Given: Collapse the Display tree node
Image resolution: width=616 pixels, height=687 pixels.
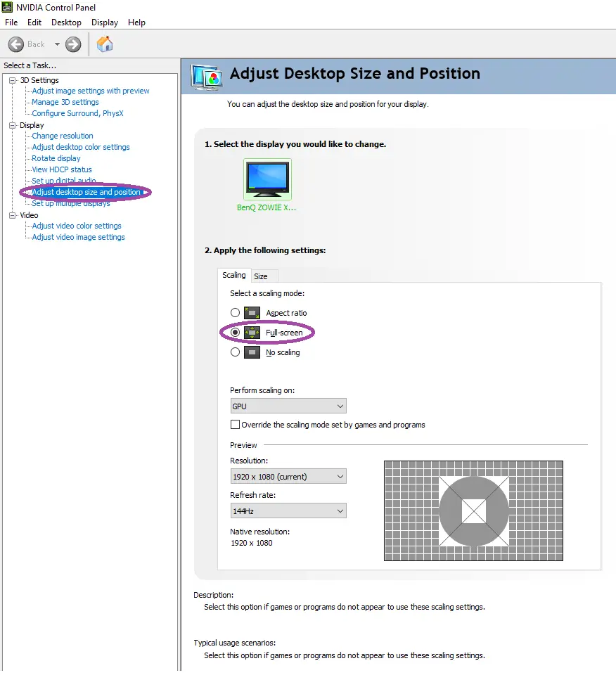Looking at the screenshot, I should click(x=12, y=125).
